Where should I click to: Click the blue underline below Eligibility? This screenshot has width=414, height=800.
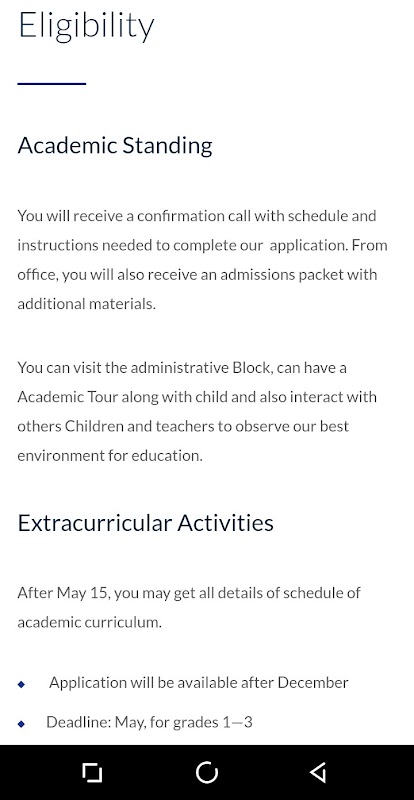coord(52,83)
